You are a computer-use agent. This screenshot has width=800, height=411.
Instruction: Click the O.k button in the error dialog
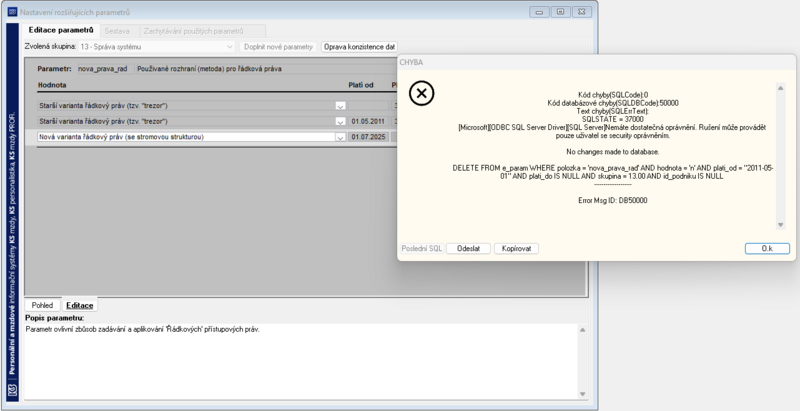click(767, 248)
